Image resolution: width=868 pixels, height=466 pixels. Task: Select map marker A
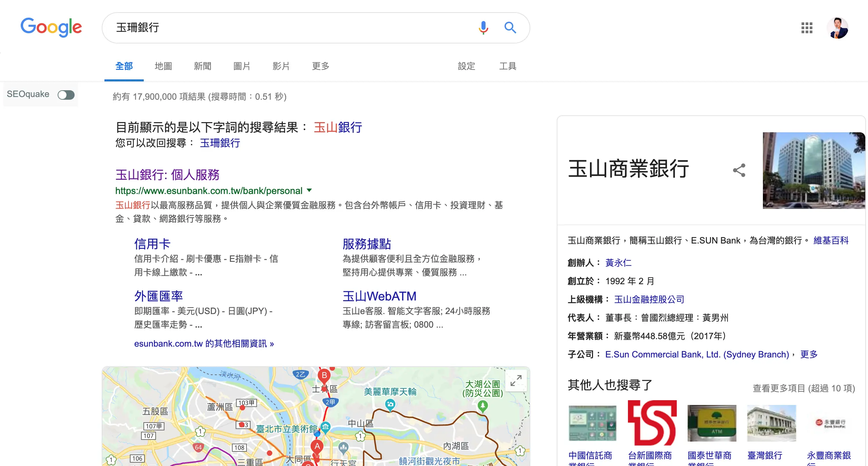(x=317, y=446)
